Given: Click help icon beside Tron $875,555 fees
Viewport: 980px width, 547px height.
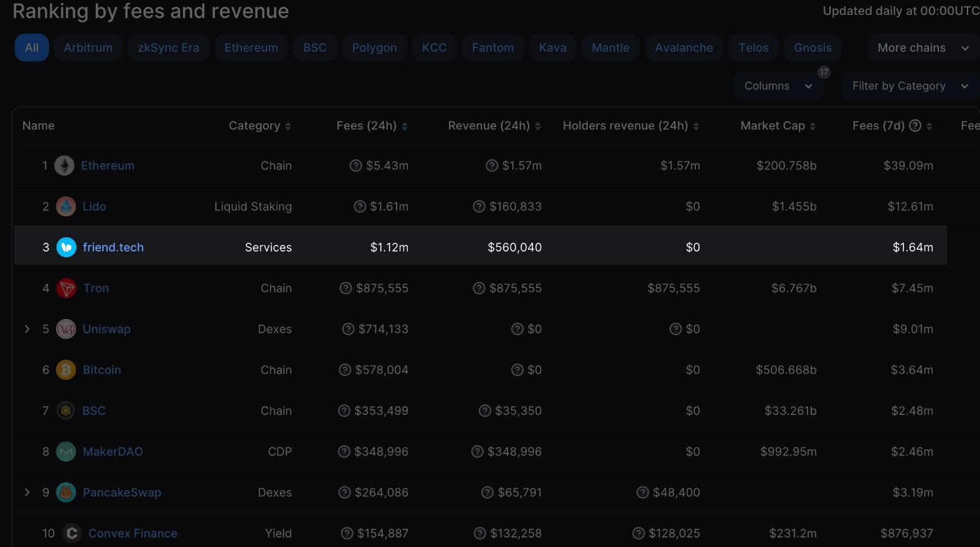Looking at the screenshot, I should pos(346,288).
